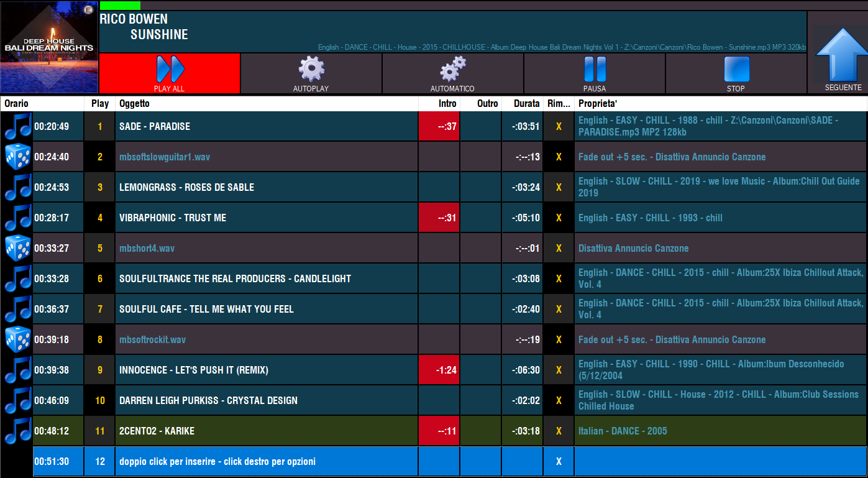This screenshot has height=478, width=868.
Task: Click music note icon for INNOCENCE row
Action: pos(18,370)
